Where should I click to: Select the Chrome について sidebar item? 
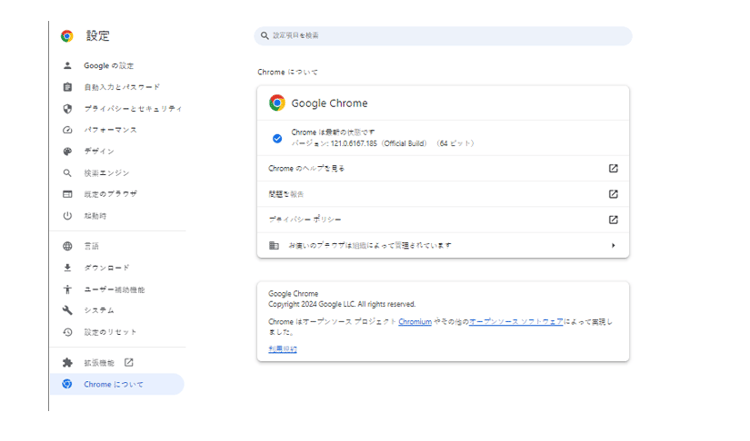pos(113,384)
